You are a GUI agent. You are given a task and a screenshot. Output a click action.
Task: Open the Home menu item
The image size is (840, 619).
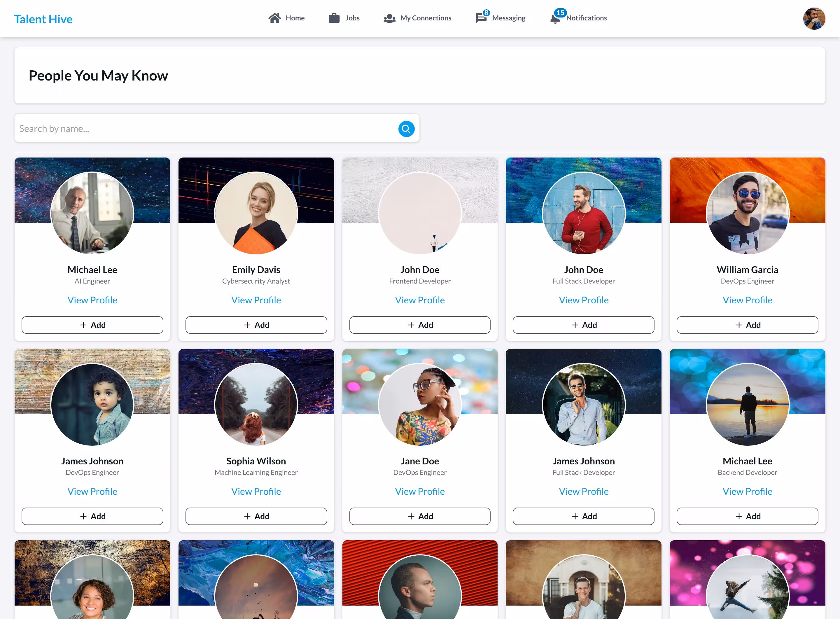[287, 18]
